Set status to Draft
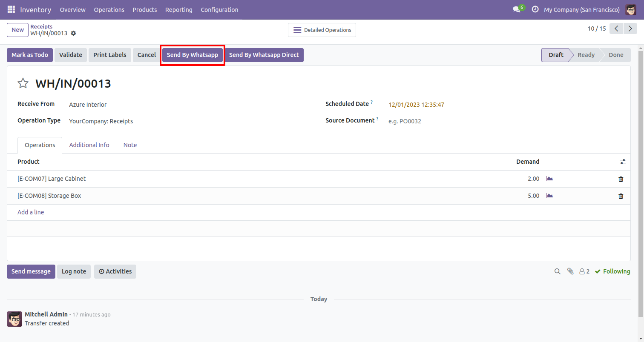Image resolution: width=644 pixels, height=342 pixels. click(556, 55)
